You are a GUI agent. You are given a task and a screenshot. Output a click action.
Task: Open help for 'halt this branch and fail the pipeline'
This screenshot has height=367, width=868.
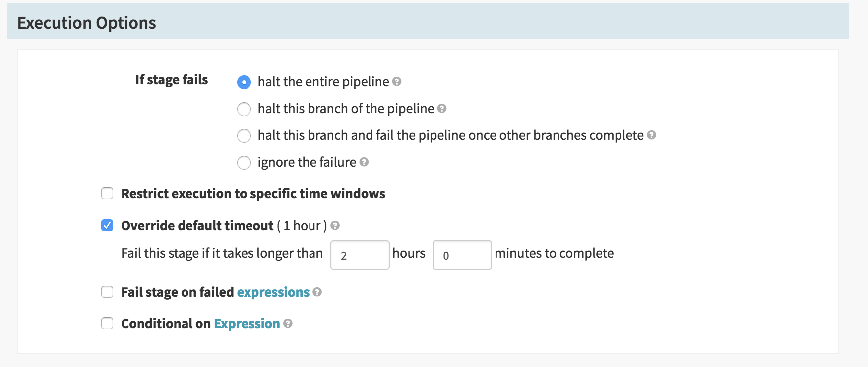click(x=651, y=135)
